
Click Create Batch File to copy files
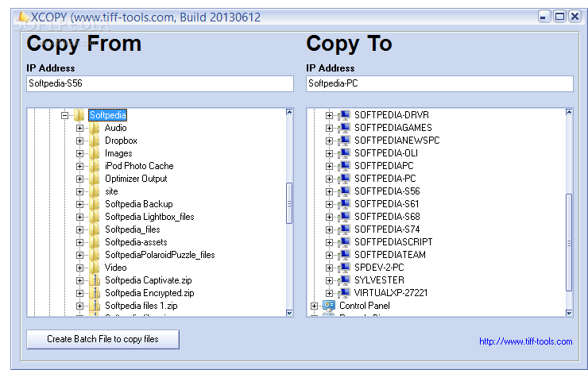103,339
